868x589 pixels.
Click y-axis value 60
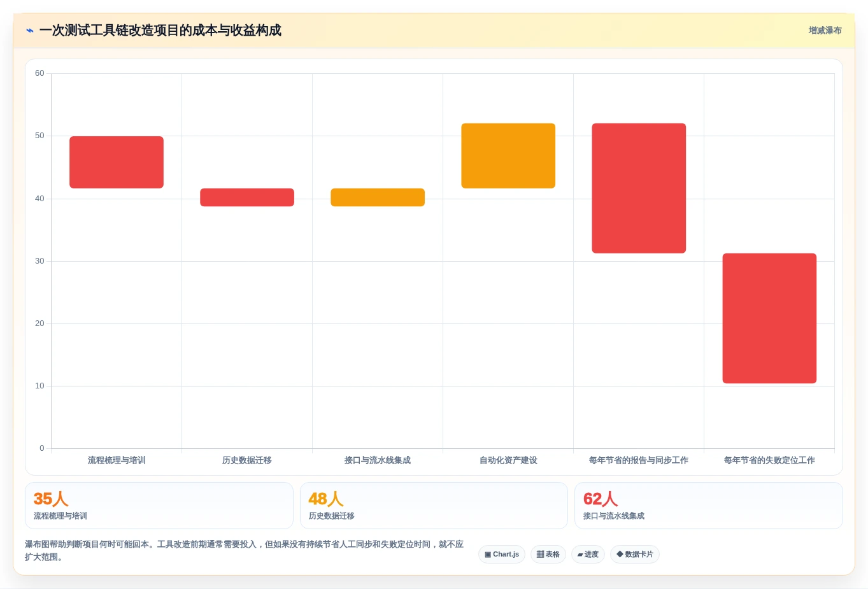pos(39,73)
